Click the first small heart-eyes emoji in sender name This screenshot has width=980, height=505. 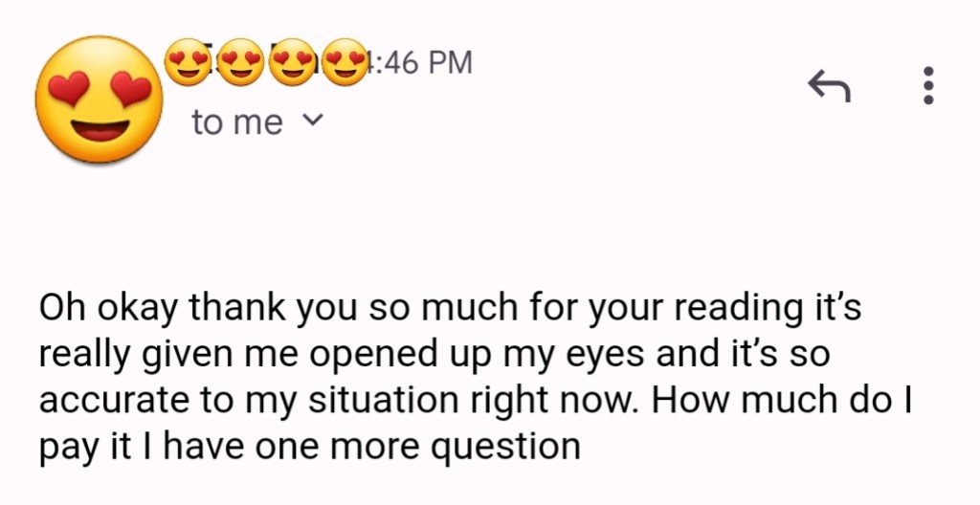click(189, 63)
